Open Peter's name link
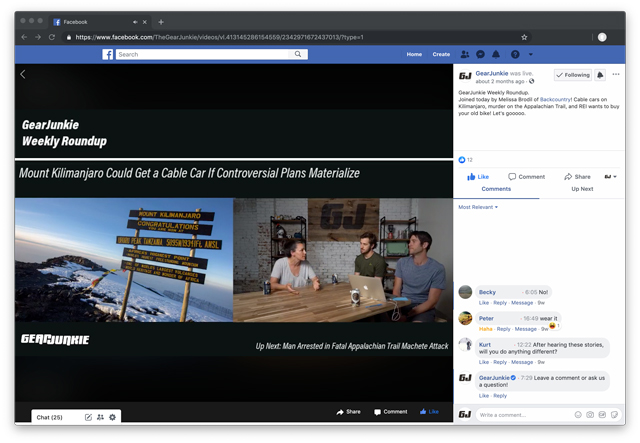 [486, 318]
